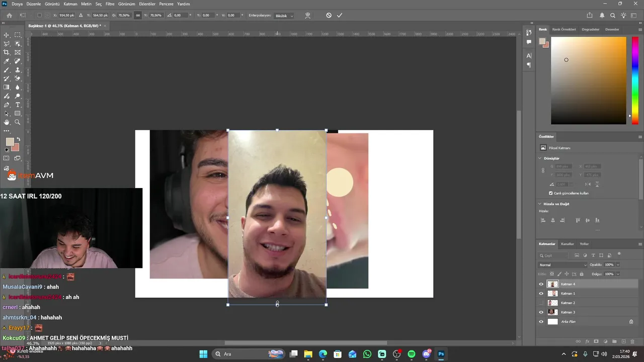Collapse the Dönüştür section
The height and width of the screenshot is (362, 644).
540,158
